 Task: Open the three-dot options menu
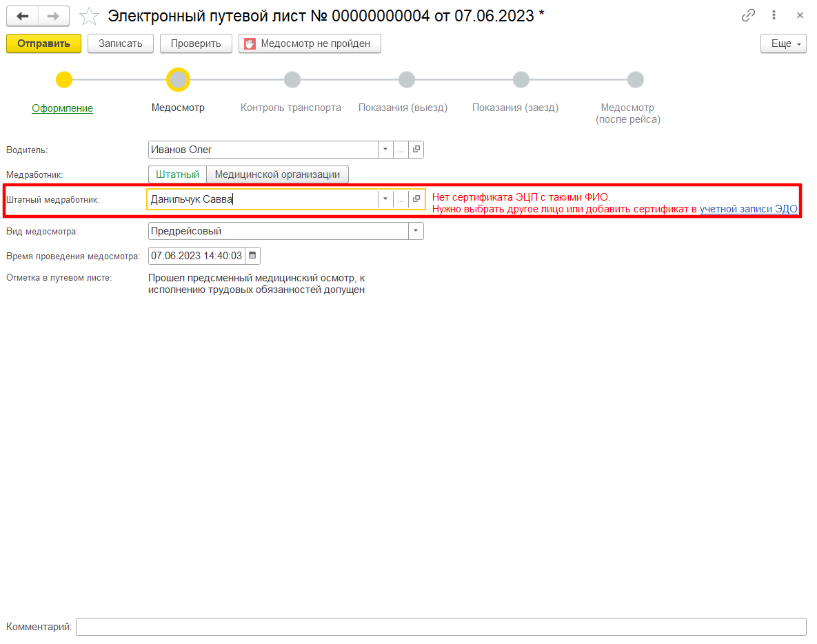[774, 16]
